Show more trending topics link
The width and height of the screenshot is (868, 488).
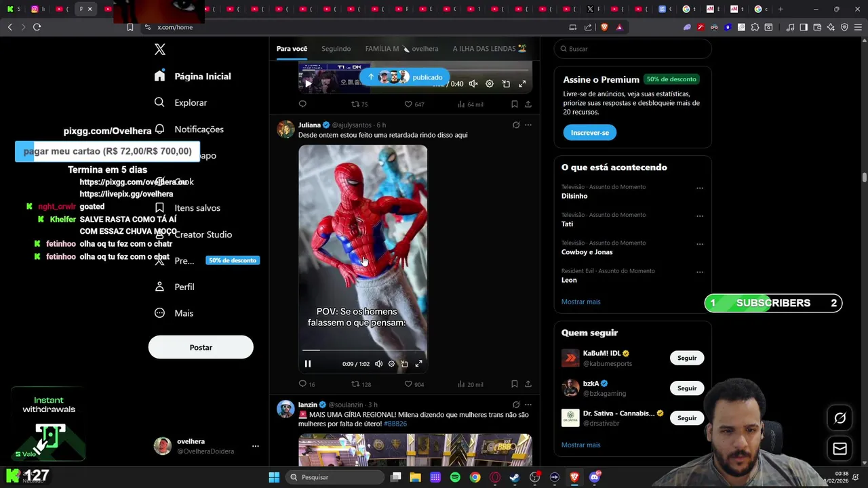[x=580, y=302]
